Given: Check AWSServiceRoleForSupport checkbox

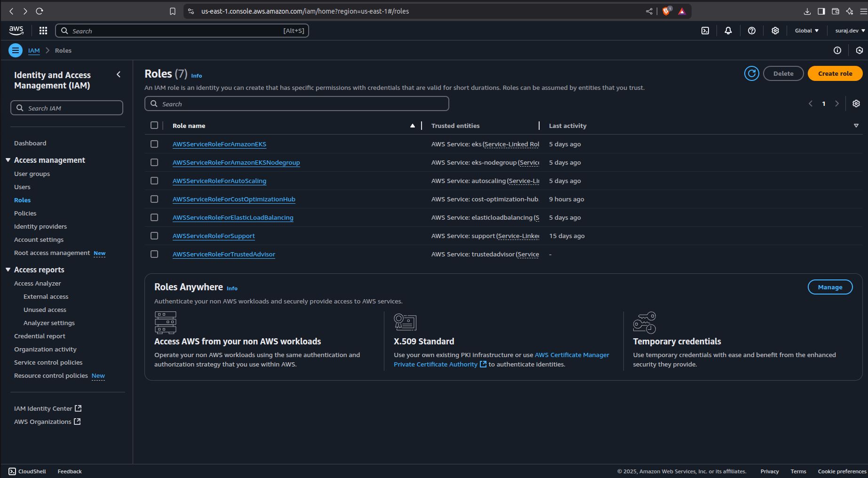Looking at the screenshot, I should [154, 236].
